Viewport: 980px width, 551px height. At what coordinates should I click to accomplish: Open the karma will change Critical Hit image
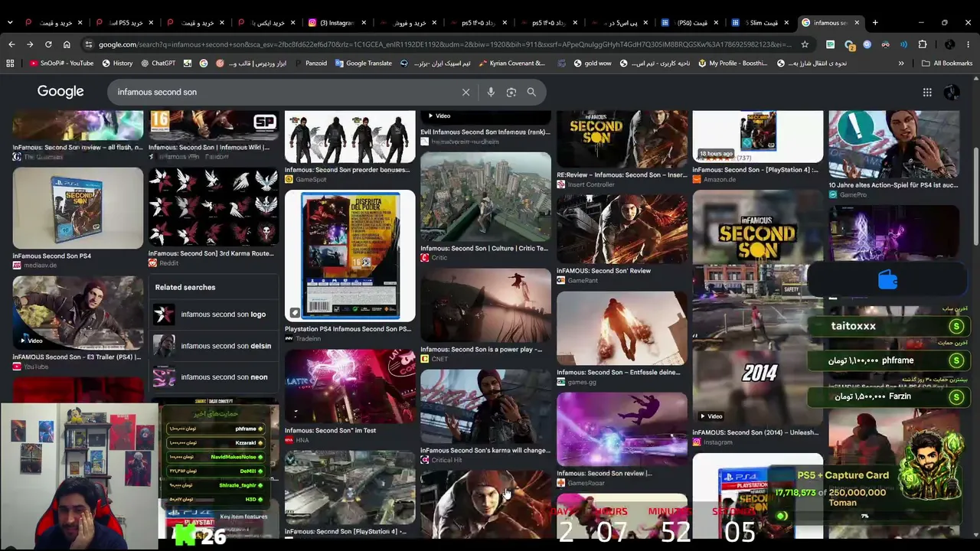[x=485, y=407]
